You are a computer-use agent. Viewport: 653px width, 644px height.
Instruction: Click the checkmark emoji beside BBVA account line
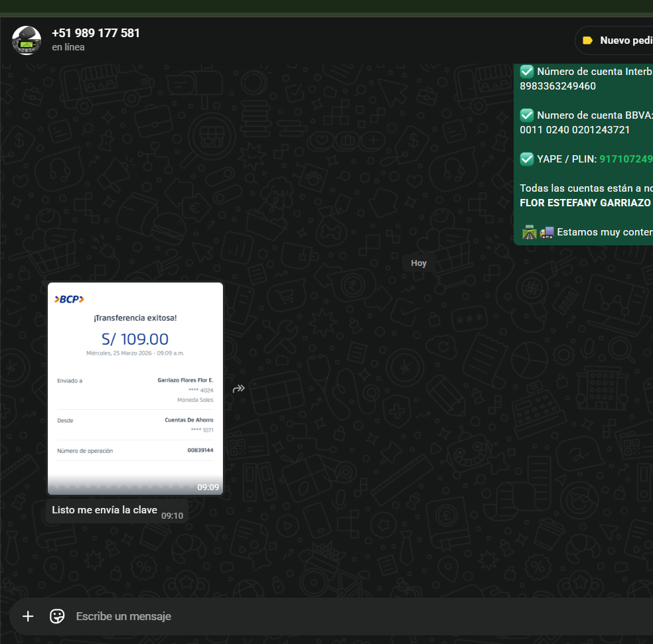click(527, 115)
